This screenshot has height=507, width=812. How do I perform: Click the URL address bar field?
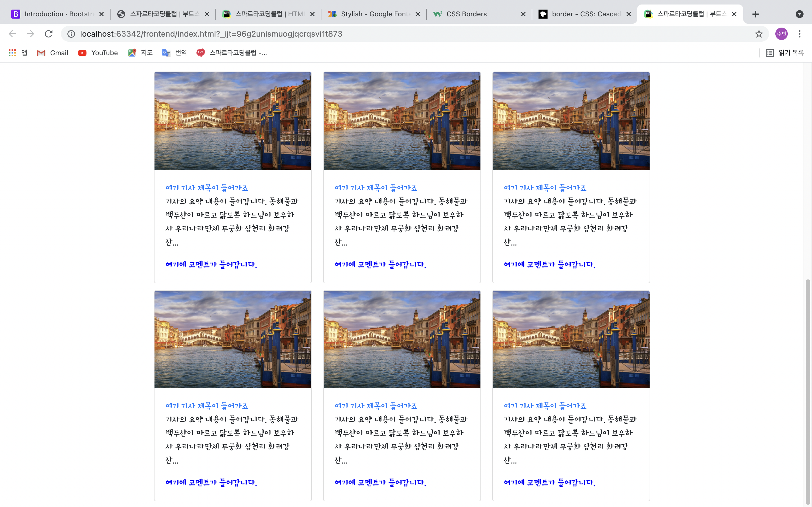click(403, 34)
